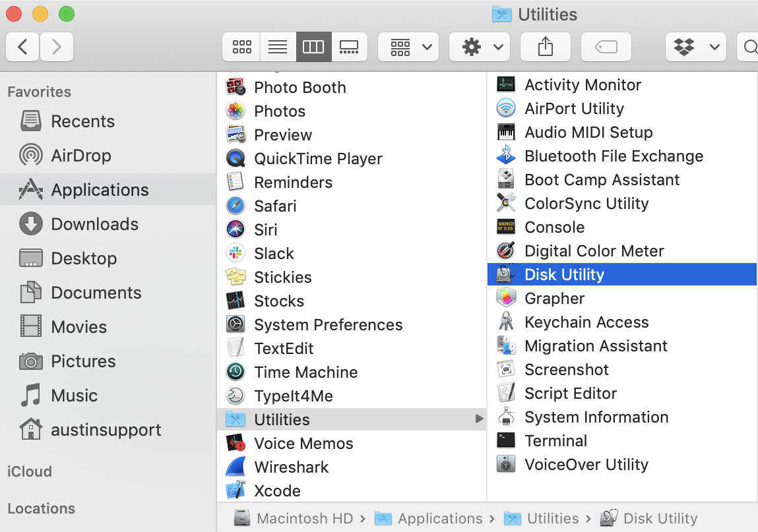Go forward with the right chevron button
Image resolution: width=758 pixels, height=532 pixels.
[x=57, y=47]
